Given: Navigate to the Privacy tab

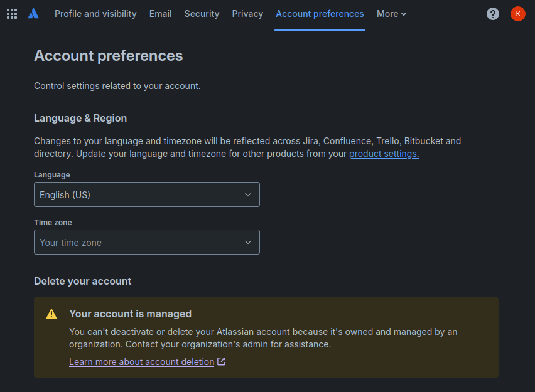Looking at the screenshot, I should point(247,14).
